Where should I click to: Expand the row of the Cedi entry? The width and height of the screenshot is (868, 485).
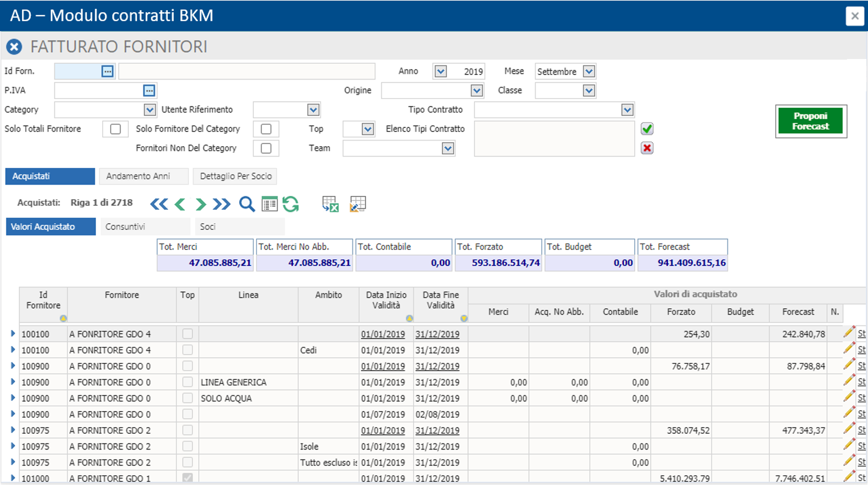click(12, 350)
